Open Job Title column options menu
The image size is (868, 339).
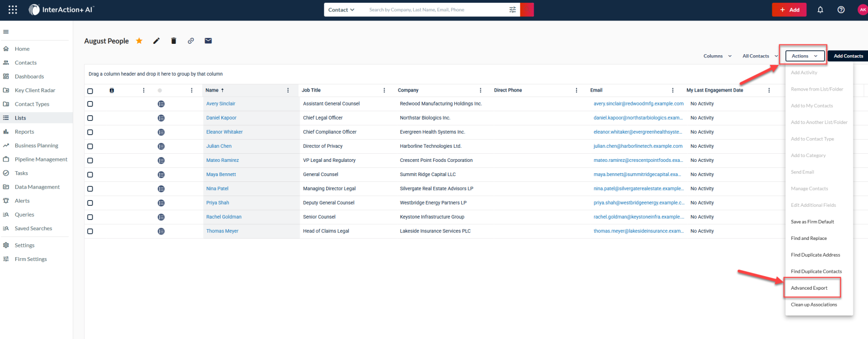[384, 90]
